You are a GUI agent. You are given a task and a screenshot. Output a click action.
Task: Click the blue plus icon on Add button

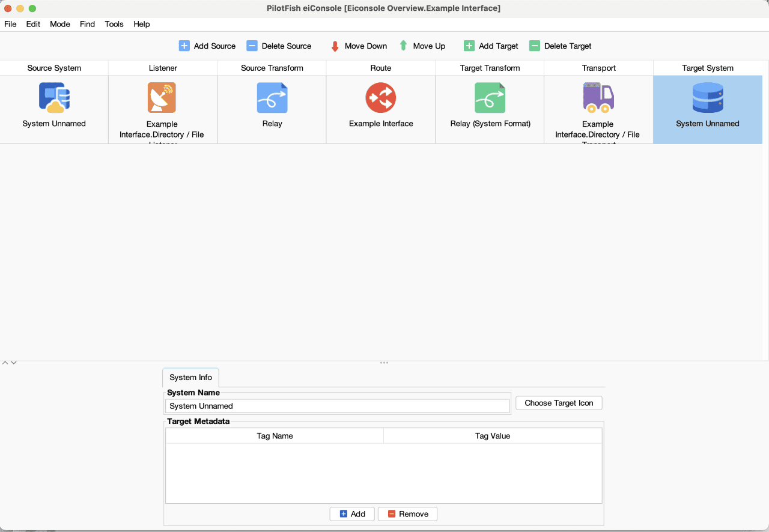pyautogui.click(x=344, y=514)
